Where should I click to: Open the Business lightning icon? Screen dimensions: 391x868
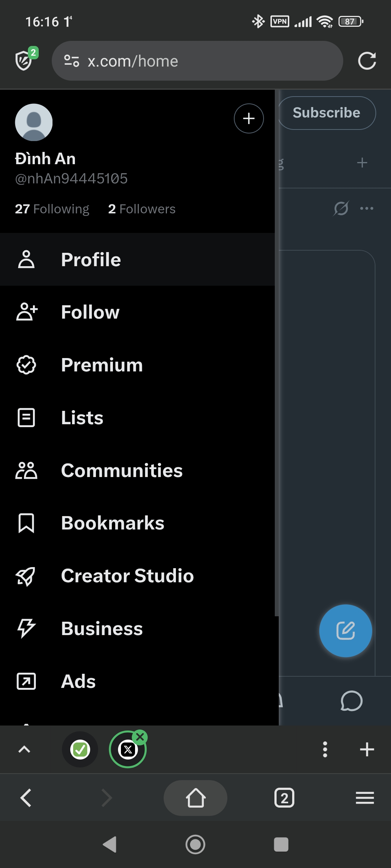(x=26, y=629)
